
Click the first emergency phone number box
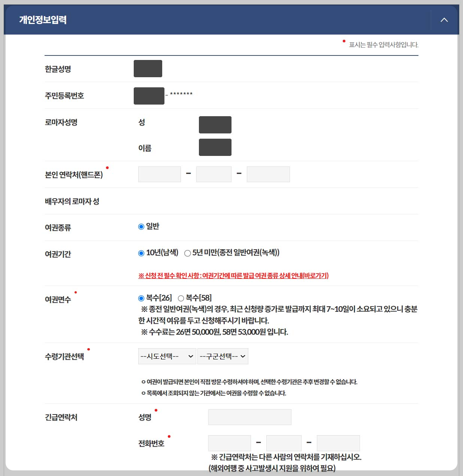(x=229, y=443)
